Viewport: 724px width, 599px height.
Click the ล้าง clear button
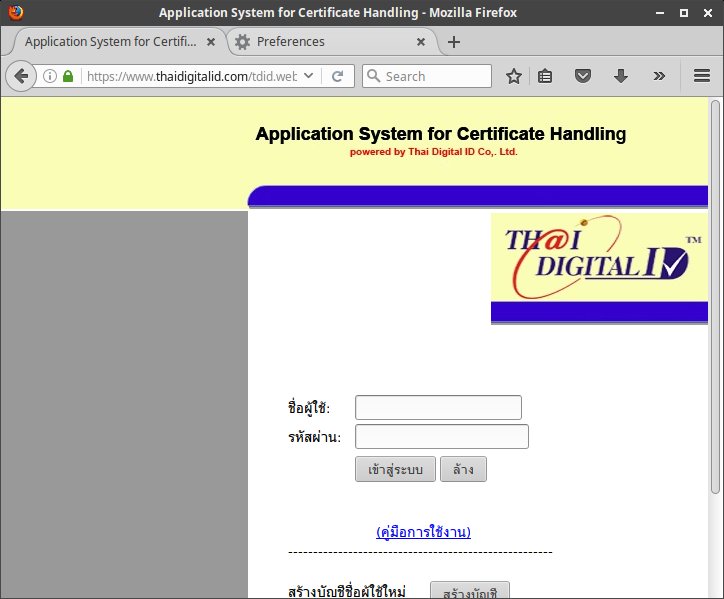[463, 469]
